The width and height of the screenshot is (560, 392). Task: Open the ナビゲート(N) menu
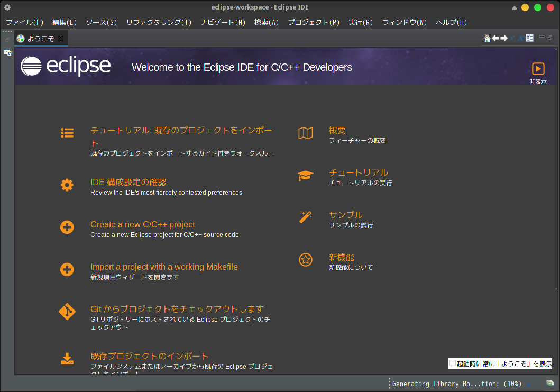pos(223,22)
